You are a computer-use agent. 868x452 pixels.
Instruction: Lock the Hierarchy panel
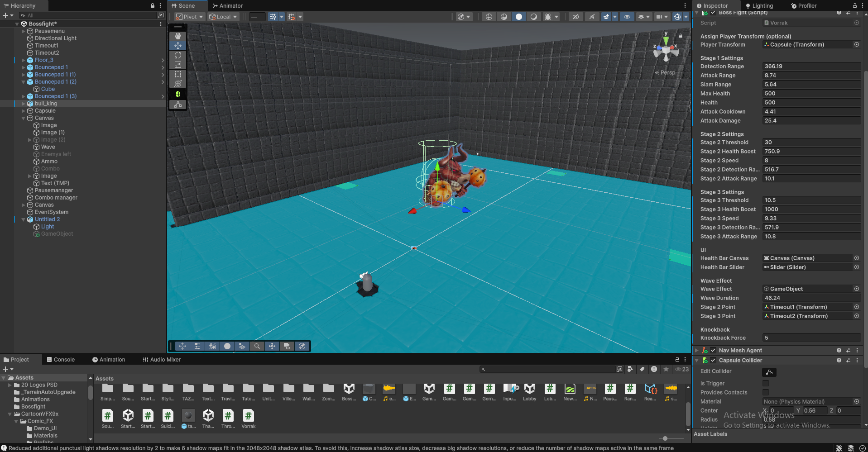coord(153,5)
